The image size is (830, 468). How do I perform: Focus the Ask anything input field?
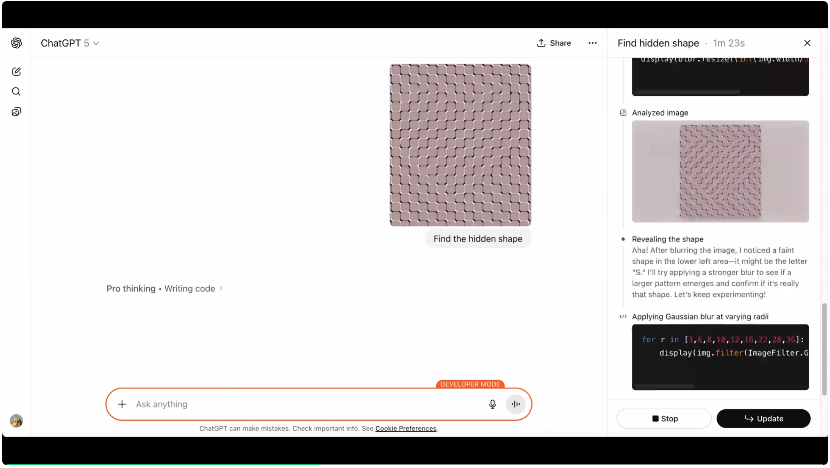click(300, 404)
